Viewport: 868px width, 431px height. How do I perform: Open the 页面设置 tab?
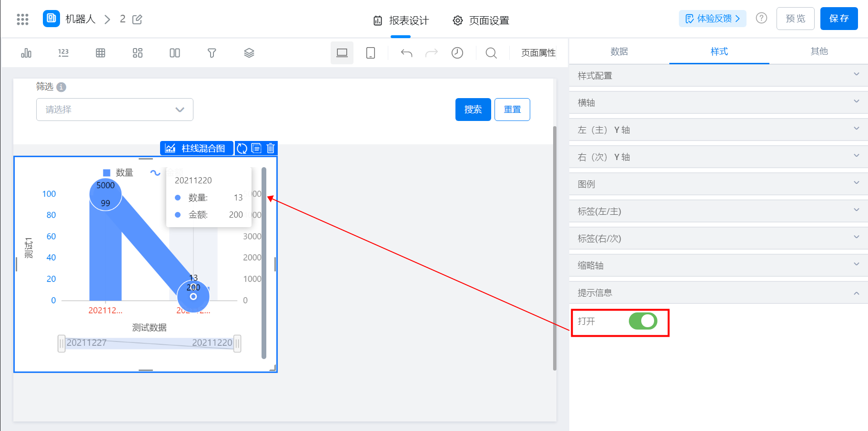[481, 20]
